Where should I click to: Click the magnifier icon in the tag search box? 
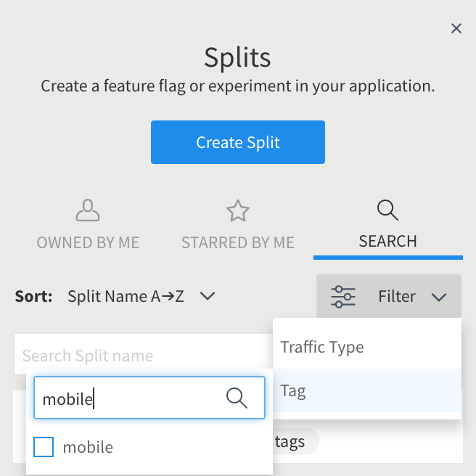click(x=237, y=398)
